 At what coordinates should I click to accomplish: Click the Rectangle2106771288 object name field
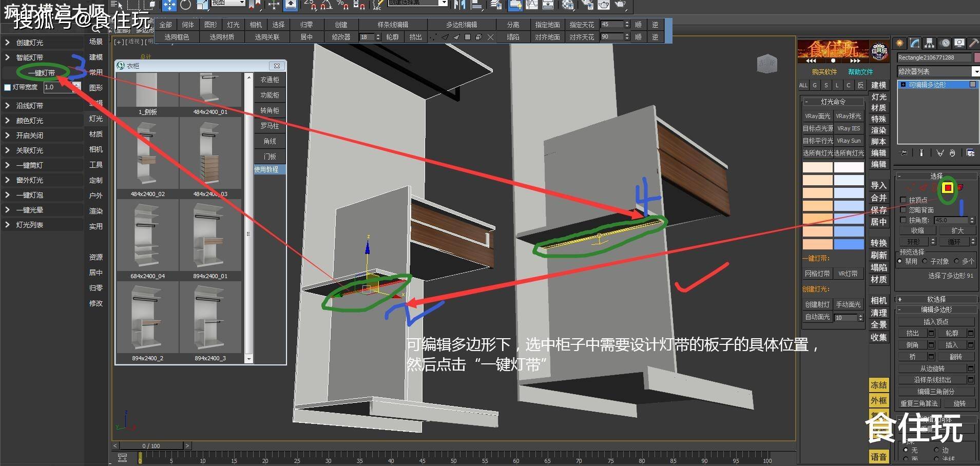(x=934, y=57)
